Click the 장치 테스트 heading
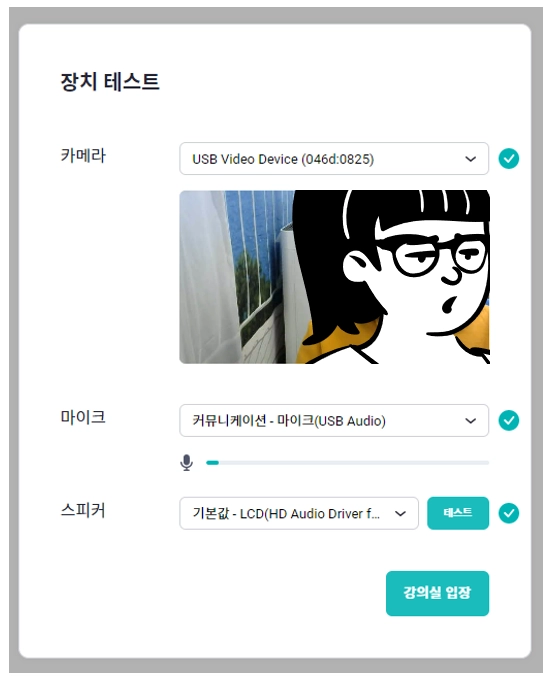The width and height of the screenshot is (548, 680). 110,82
